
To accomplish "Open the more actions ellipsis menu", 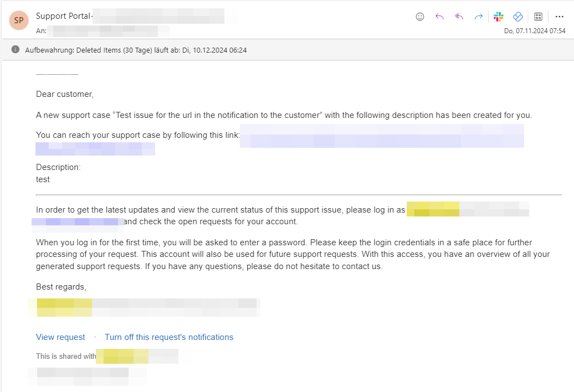I will point(560,17).
